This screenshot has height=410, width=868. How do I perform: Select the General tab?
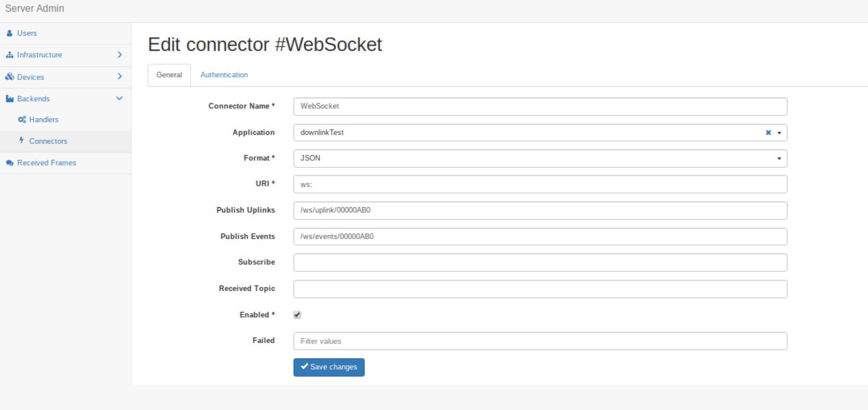point(168,74)
